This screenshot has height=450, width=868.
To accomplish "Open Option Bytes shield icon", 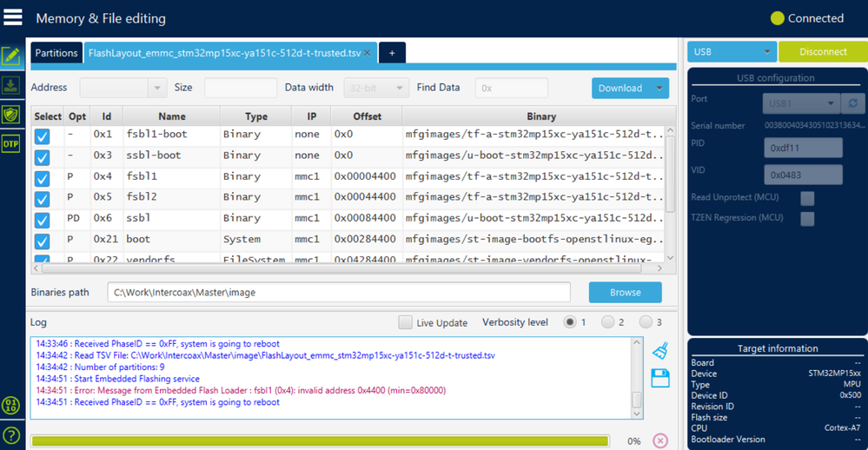I will point(11,115).
